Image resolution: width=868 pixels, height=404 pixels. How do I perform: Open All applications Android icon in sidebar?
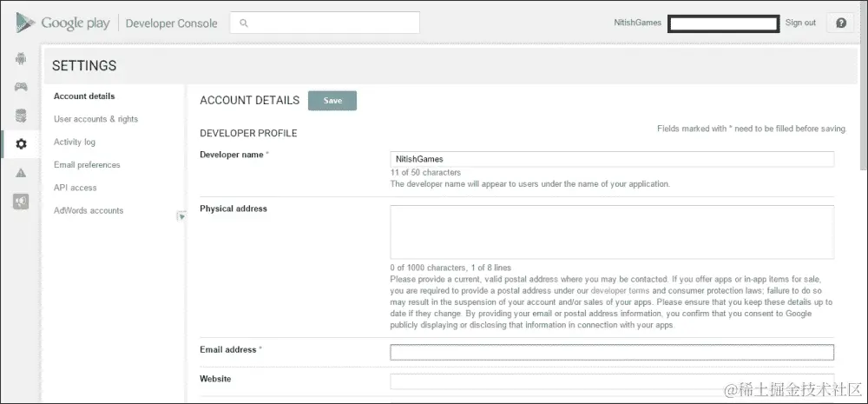pos(21,58)
